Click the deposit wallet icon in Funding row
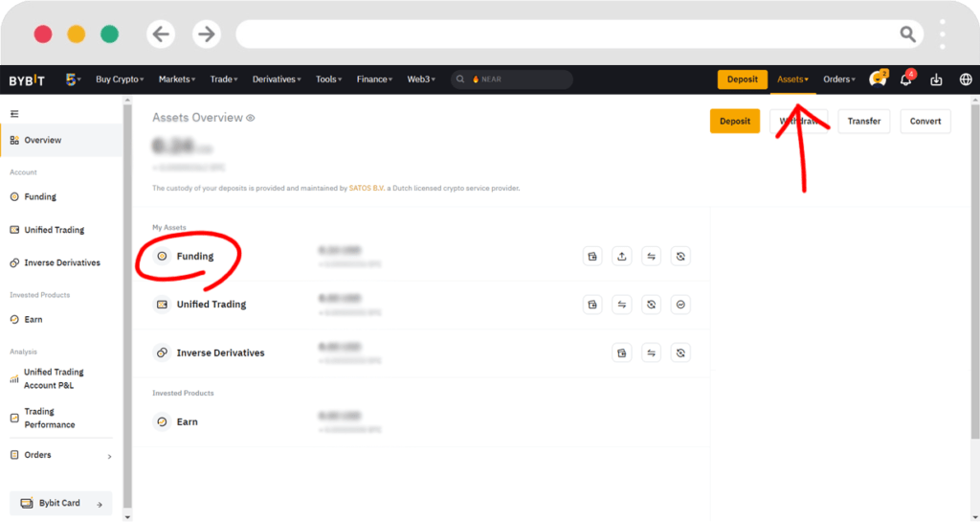This screenshot has width=980, height=522. (x=592, y=257)
